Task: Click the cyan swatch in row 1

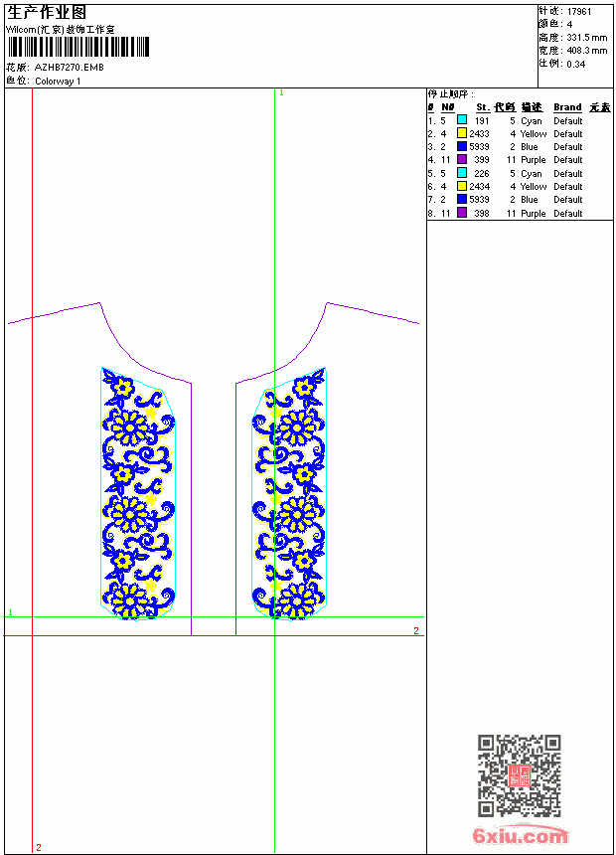Action: tap(462, 120)
